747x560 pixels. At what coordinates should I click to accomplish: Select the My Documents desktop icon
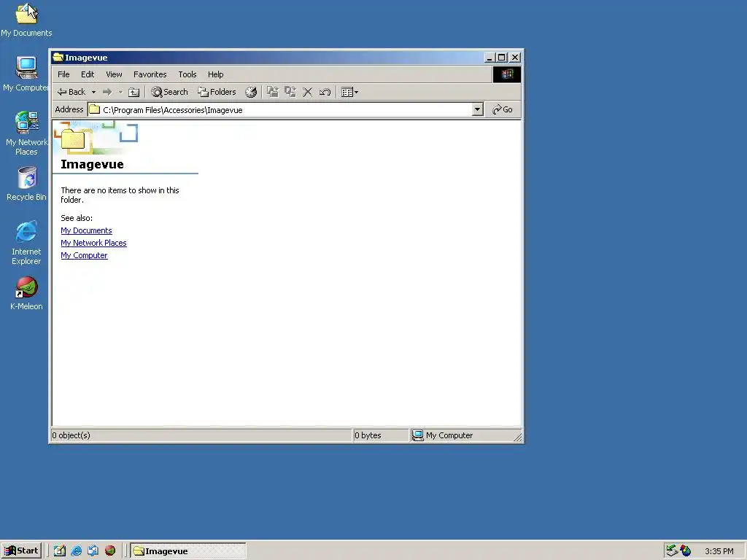pyautogui.click(x=26, y=20)
